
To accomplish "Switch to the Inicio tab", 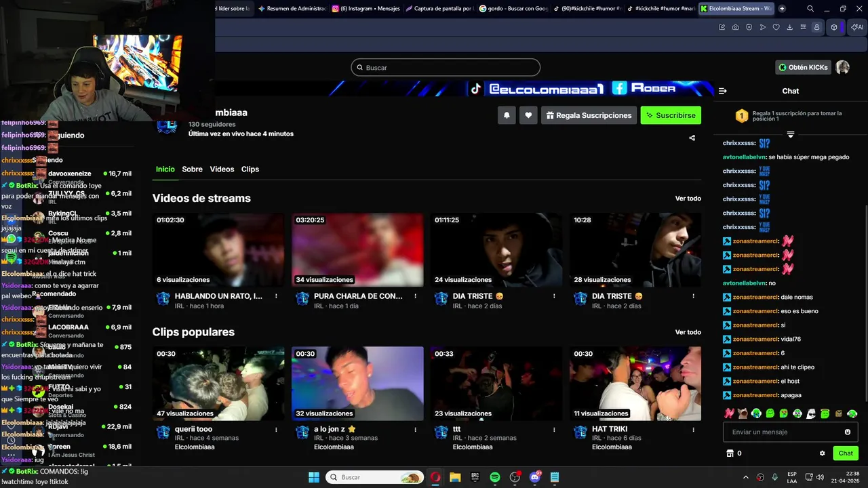I will click(x=165, y=169).
